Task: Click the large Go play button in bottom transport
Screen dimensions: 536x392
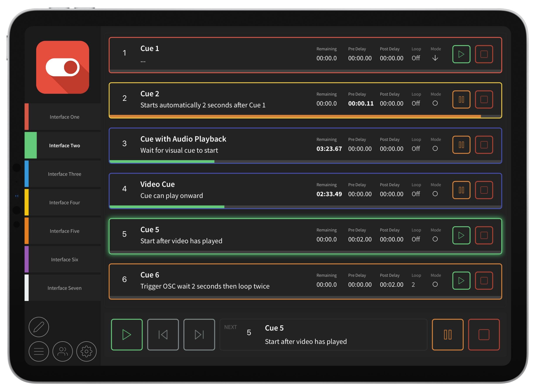Action: tap(127, 335)
